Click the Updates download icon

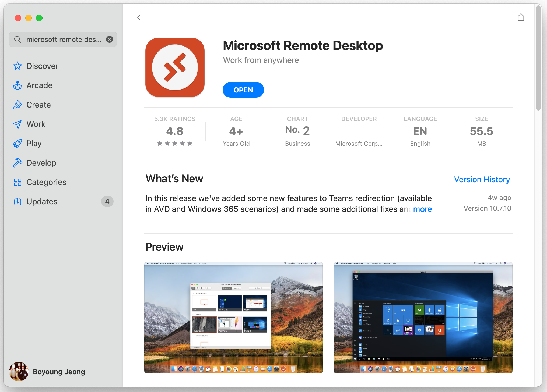coord(17,201)
